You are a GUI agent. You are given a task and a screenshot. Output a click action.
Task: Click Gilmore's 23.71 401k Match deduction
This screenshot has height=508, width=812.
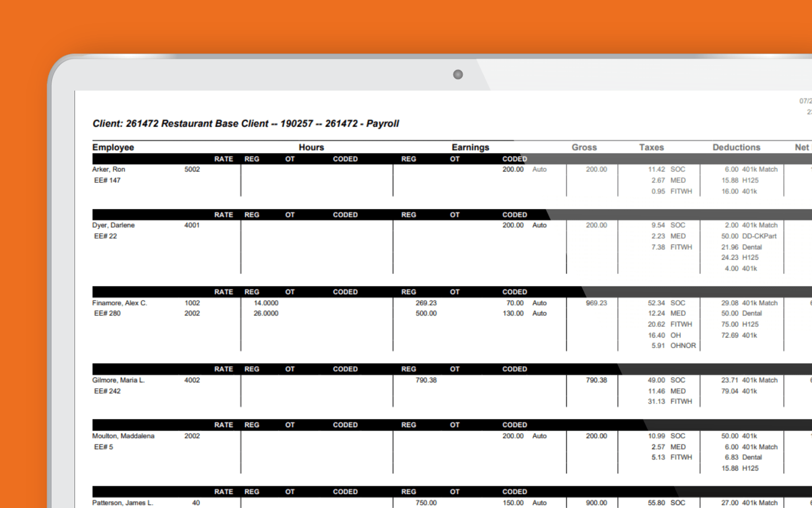pos(749,380)
